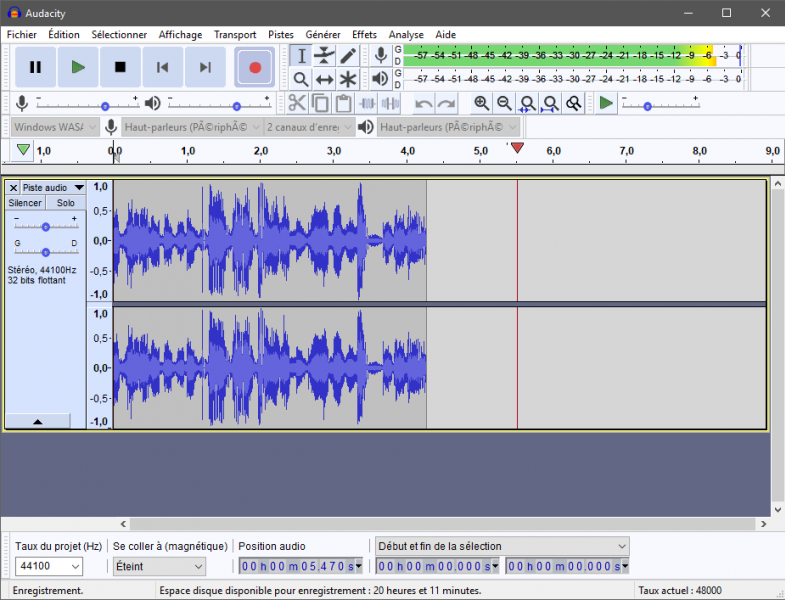Screen dimensions: 785x600
Task: Toggle Silencer mute on the track
Action: (25, 203)
